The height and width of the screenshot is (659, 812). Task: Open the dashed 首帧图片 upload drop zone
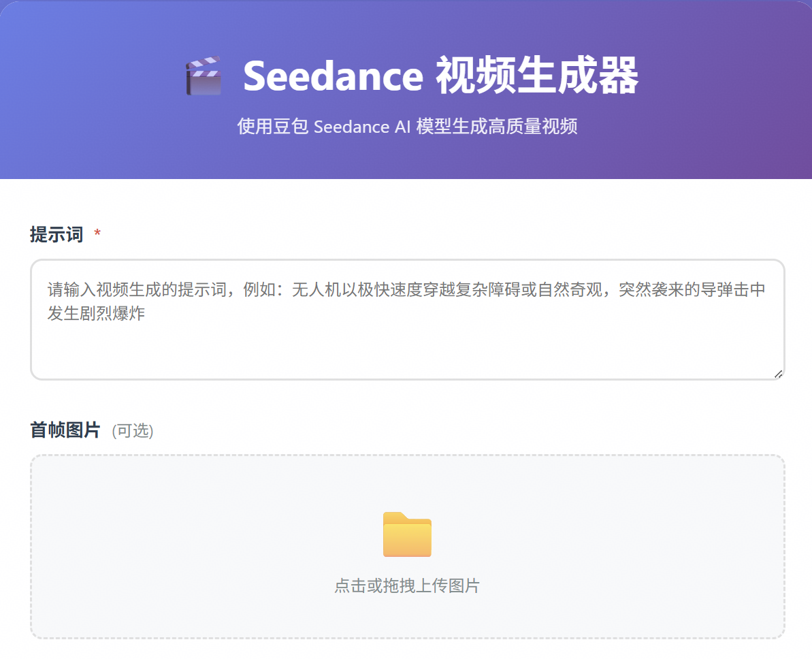407,490
